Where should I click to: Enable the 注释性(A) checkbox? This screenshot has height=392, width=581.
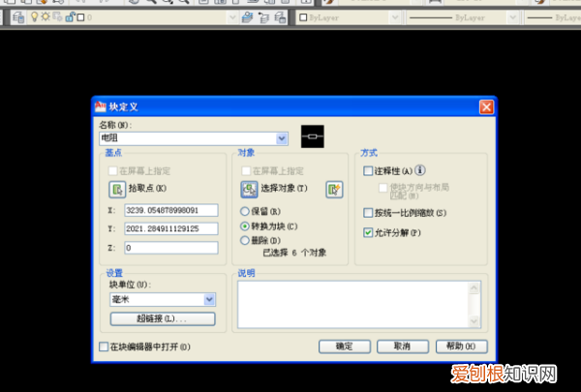368,170
